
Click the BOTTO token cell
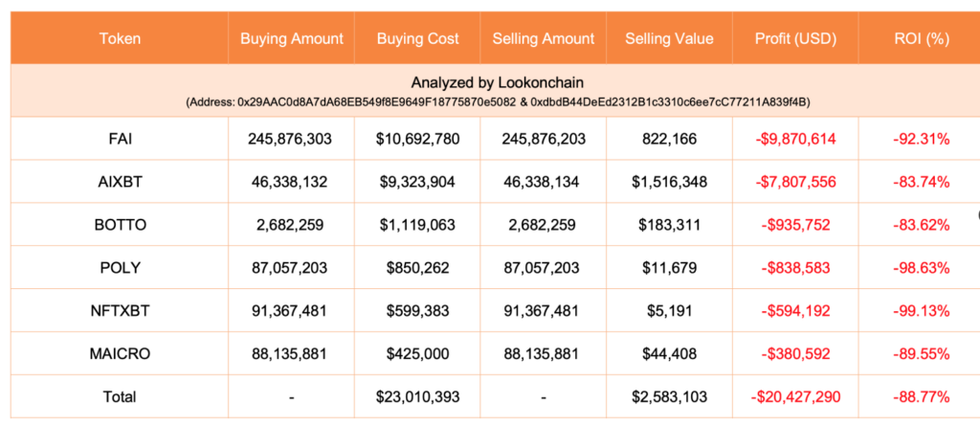click(x=120, y=225)
